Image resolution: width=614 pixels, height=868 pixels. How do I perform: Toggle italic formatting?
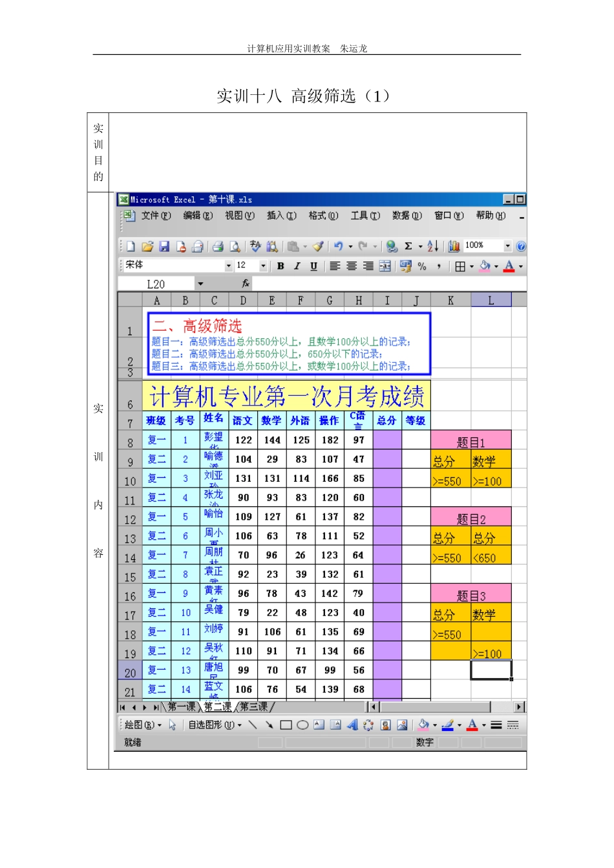coord(297,266)
